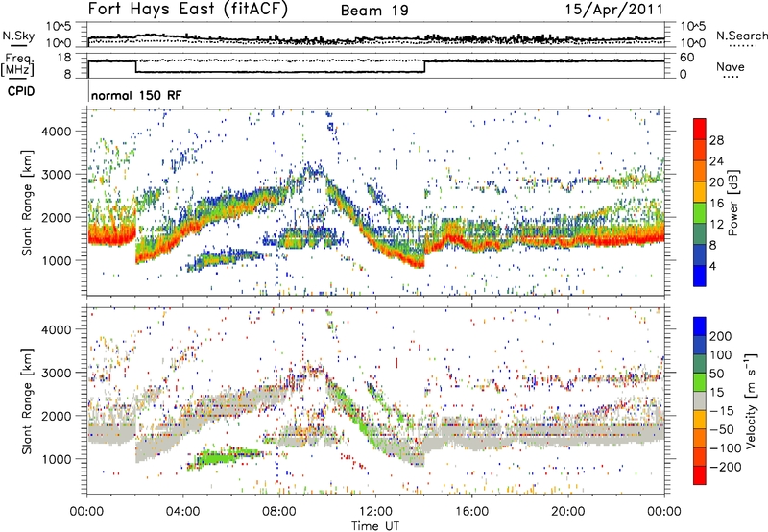Click the '4000' tick on the power panel axis
The image size is (768, 532).
click(x=56, y=132)
